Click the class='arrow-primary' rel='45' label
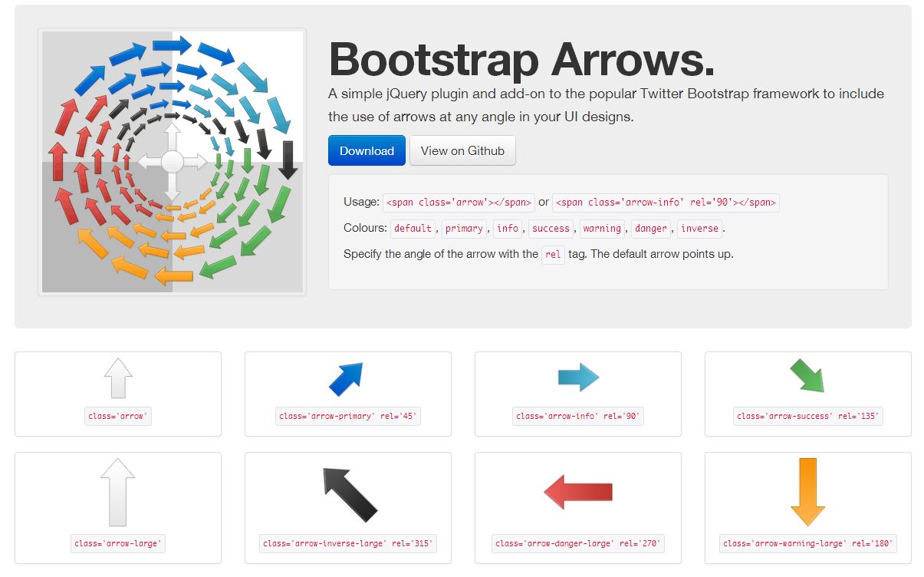 click(348, 417)
